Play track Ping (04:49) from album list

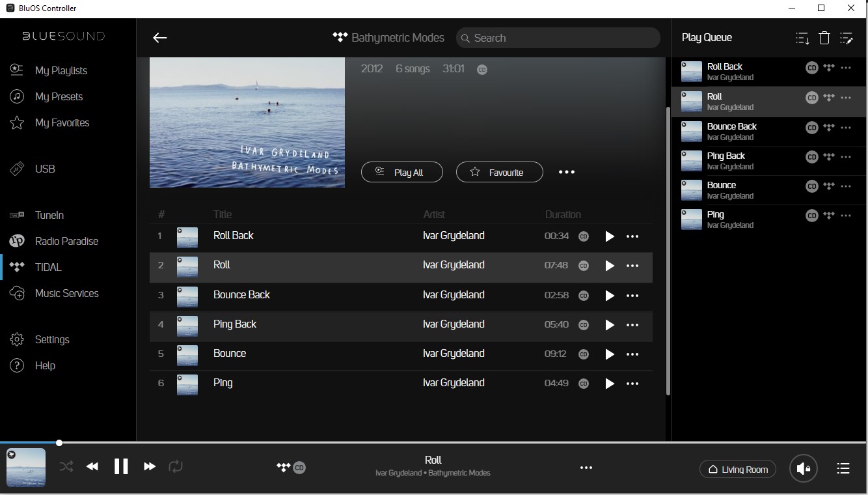click(610, 384)
